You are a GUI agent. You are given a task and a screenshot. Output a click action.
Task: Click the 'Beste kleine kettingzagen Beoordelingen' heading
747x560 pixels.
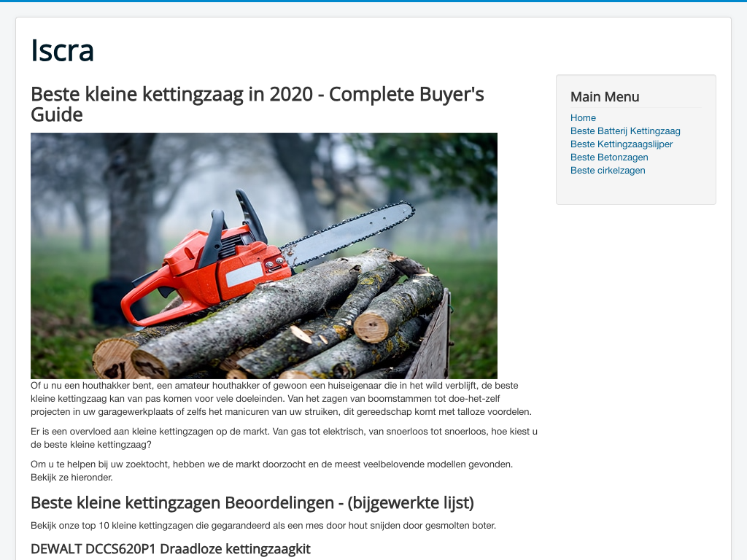(x=252, y=502)
